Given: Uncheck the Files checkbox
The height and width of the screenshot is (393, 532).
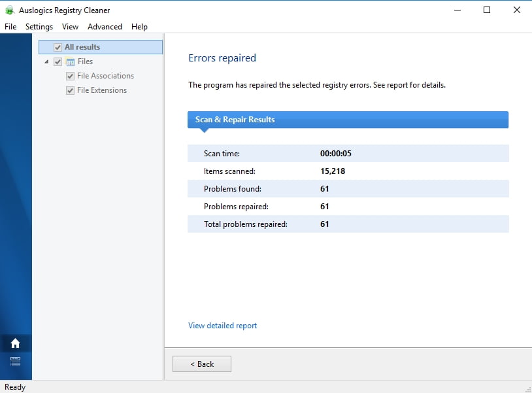Looking at the screenshot, I should pos(59,61).
